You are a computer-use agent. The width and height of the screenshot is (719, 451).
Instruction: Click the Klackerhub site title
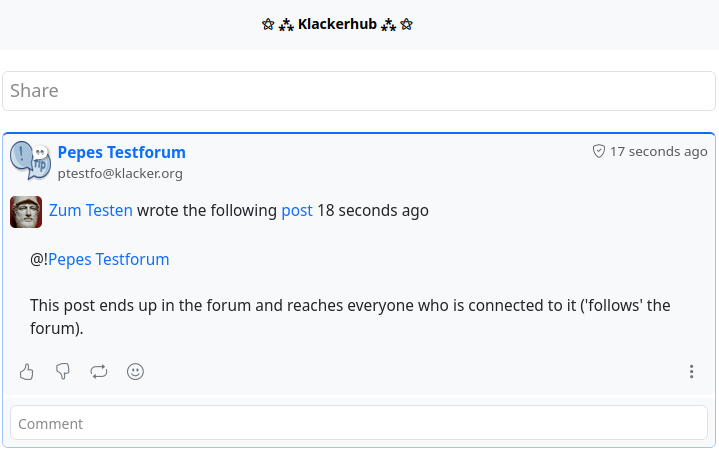pyautogui.click(x=337, y=24)
